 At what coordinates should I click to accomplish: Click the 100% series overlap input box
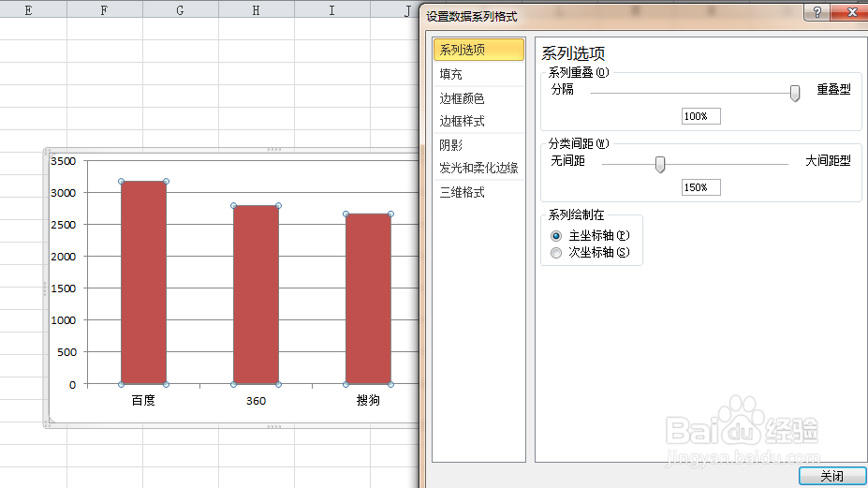[700, 116]
